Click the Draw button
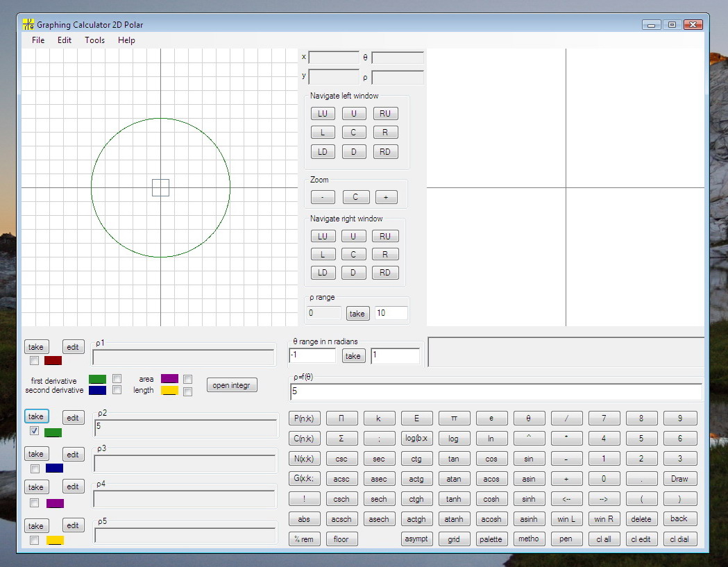This screenshot has width=728, height=567. (679, 479)
